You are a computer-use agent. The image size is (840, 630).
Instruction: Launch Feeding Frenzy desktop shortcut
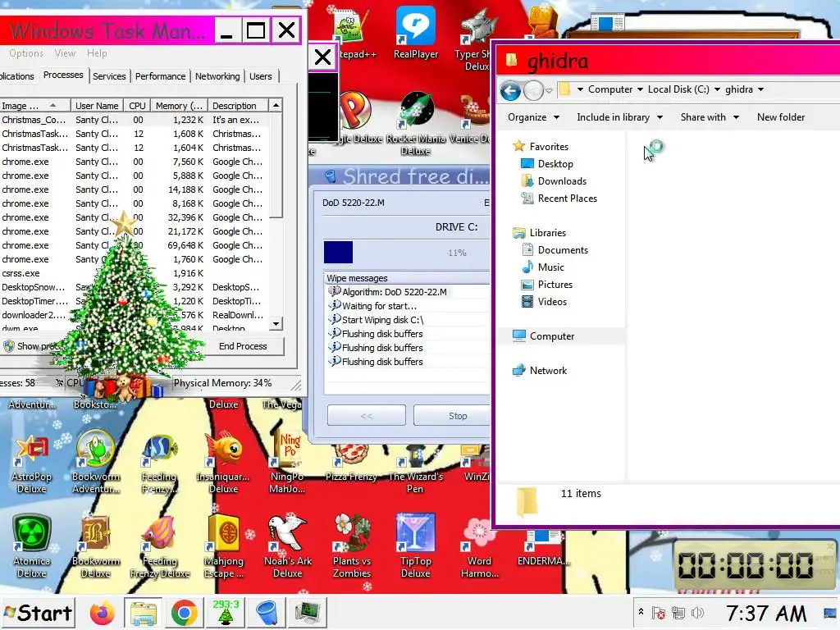pyautogui.click(x=159, y=464)
